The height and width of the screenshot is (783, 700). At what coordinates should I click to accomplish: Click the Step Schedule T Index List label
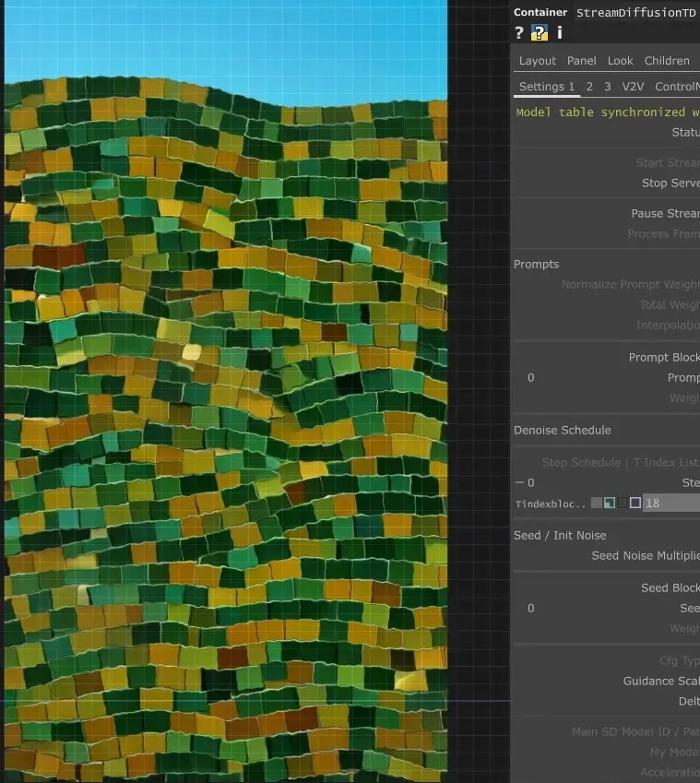coord(621,463)
